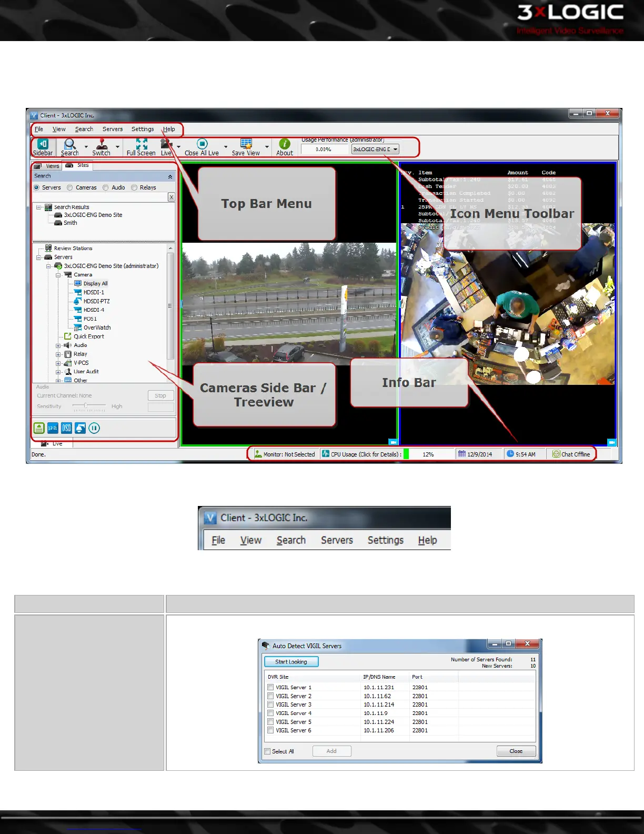Click the OSD icon below the Audio panel
The image size is (644, 834).
tap(66, 428)
